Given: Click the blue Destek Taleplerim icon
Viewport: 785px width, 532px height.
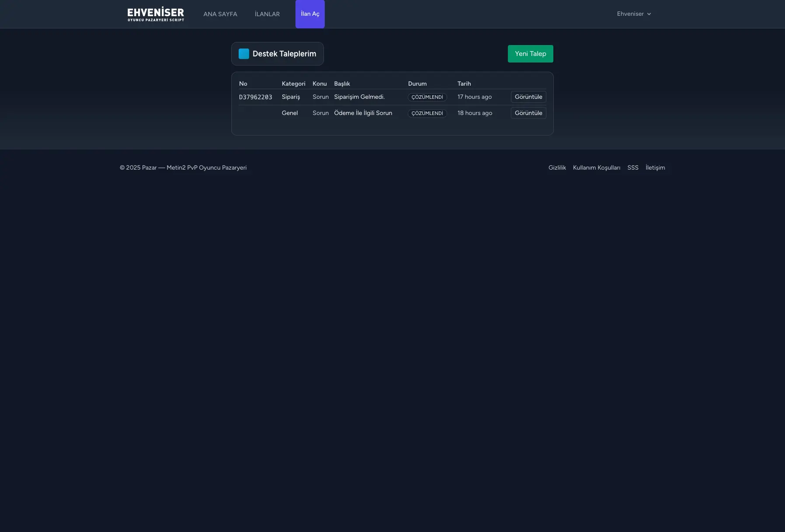Looking at the screenshot, I should tap(244, 54).
